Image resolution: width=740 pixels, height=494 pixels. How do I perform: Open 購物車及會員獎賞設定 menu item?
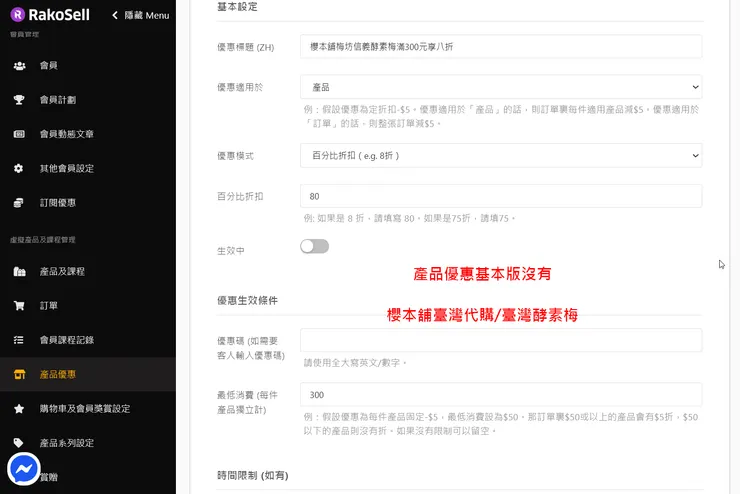point(88,409)
